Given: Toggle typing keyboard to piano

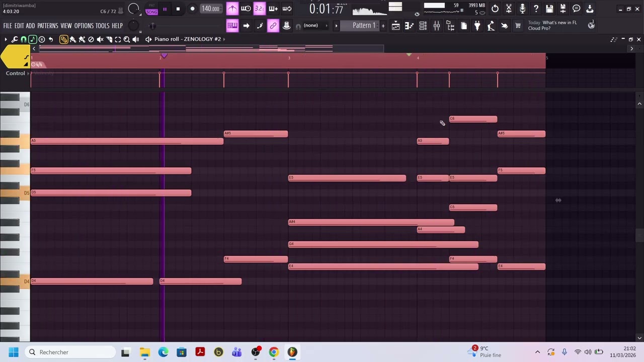Looking at the screenshot, I should click(232, 26).
